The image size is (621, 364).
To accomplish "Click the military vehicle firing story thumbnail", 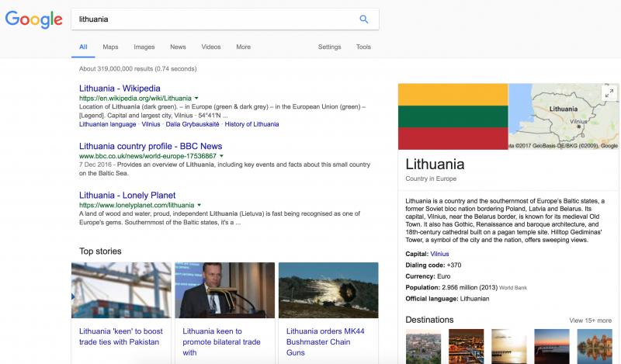I will point(328,290).
